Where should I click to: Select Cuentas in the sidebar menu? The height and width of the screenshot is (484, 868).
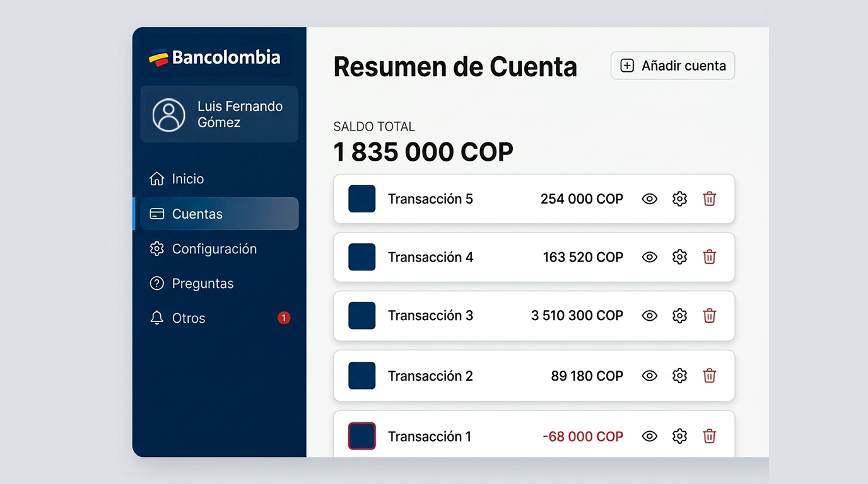click(x=219, y=214)
